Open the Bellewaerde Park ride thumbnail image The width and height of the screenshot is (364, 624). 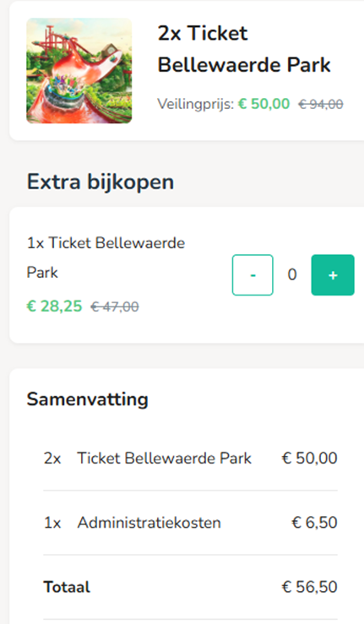[79, 70]
